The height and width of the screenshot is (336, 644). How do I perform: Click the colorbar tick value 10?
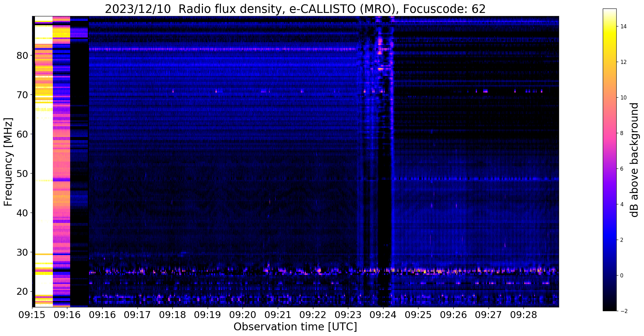[623, 98]
